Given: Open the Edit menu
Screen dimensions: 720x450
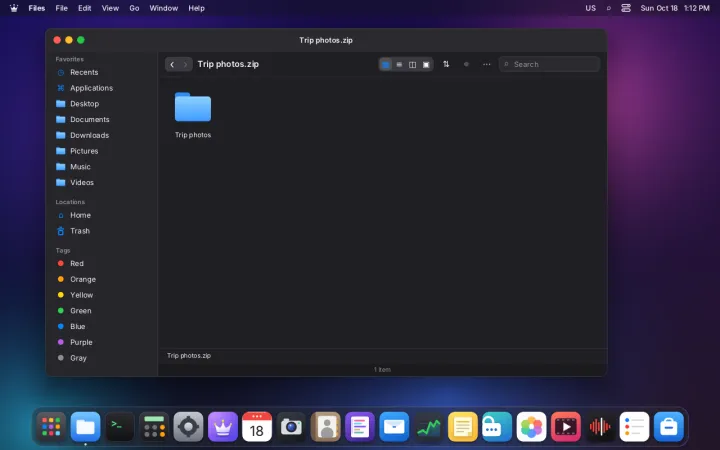Looking at the screenshot, I should [84, 8].
